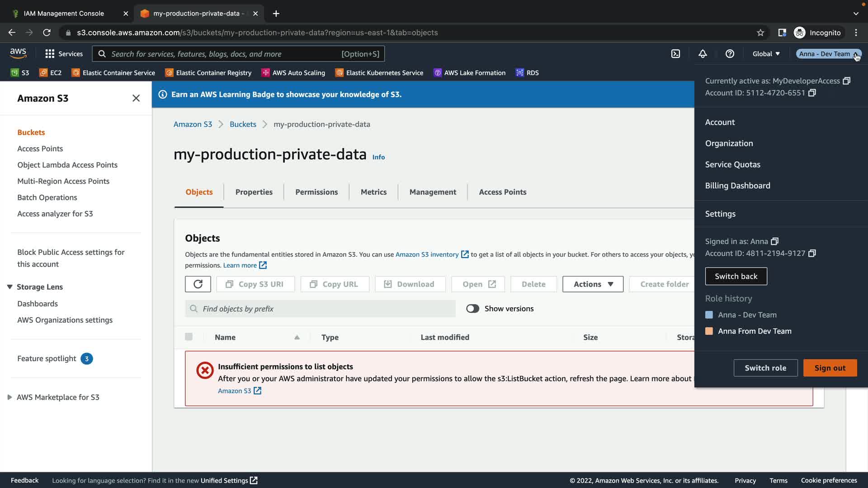Screen dimensions: 868x488
Task: Click orange Anna From Dev Team swatch
Action: 709,331
